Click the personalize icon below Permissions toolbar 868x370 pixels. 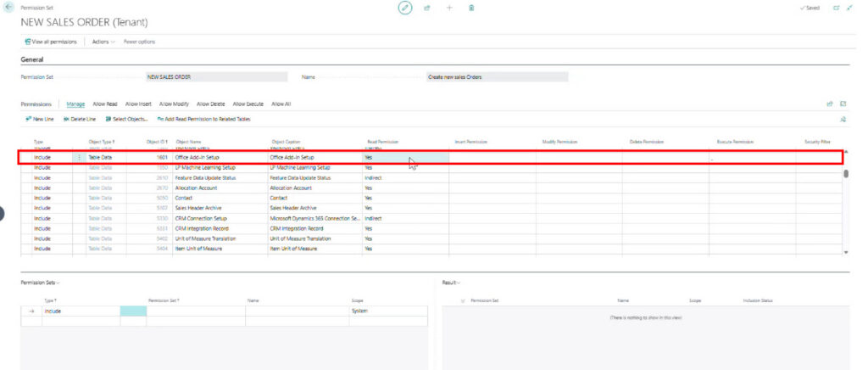coord(843,119)
